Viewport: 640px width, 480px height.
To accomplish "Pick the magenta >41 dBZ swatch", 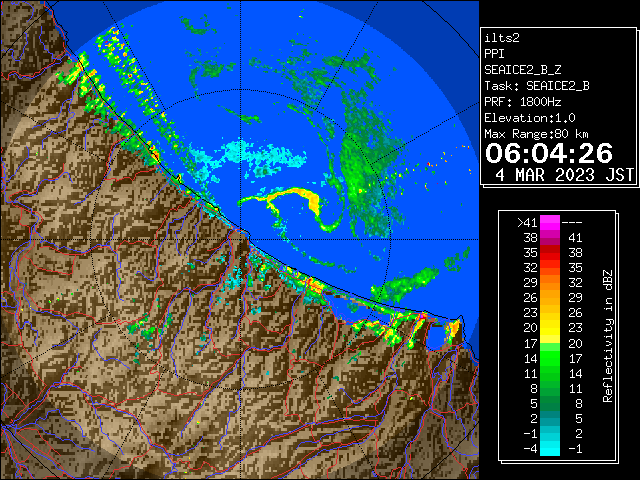I will click(550, 222).
